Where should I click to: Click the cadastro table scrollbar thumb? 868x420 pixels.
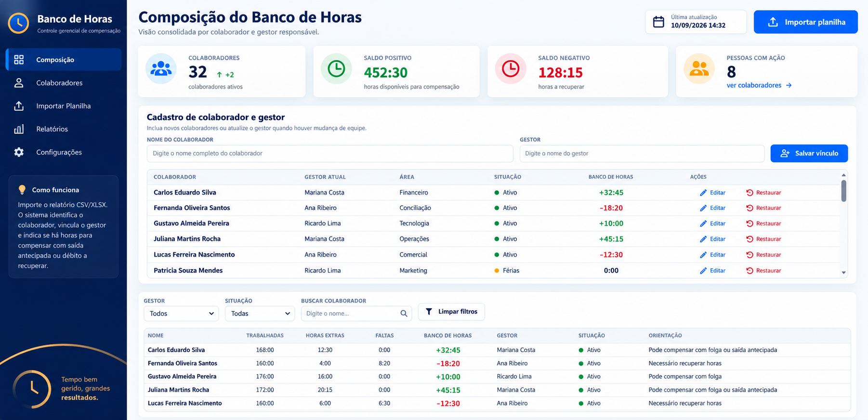(x=843, y=191)
